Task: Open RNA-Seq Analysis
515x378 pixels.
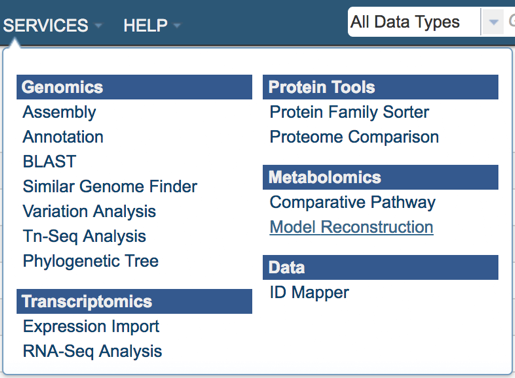Action: coord(92,351)
